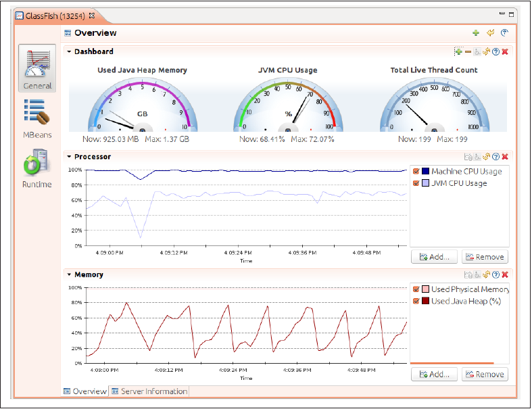This screenshot has height=409, width=532.
Task: Click the 'Now: 925.03 MB' heap reading
Action: coord(111,139)
